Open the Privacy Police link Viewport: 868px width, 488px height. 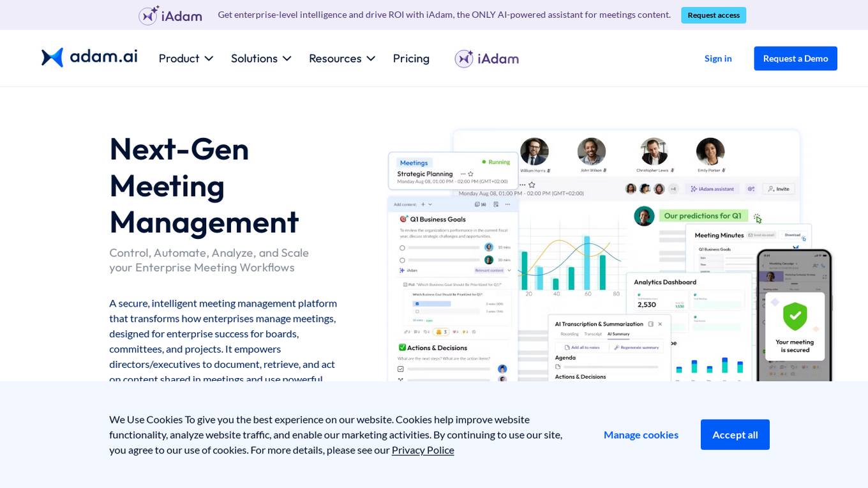[x=423, y=450]
